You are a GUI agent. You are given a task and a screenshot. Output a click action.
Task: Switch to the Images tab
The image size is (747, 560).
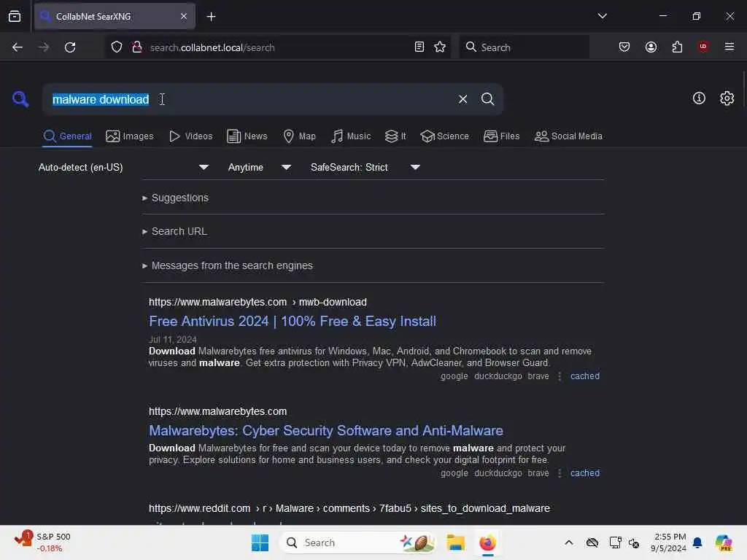click(x=130, y=136)
